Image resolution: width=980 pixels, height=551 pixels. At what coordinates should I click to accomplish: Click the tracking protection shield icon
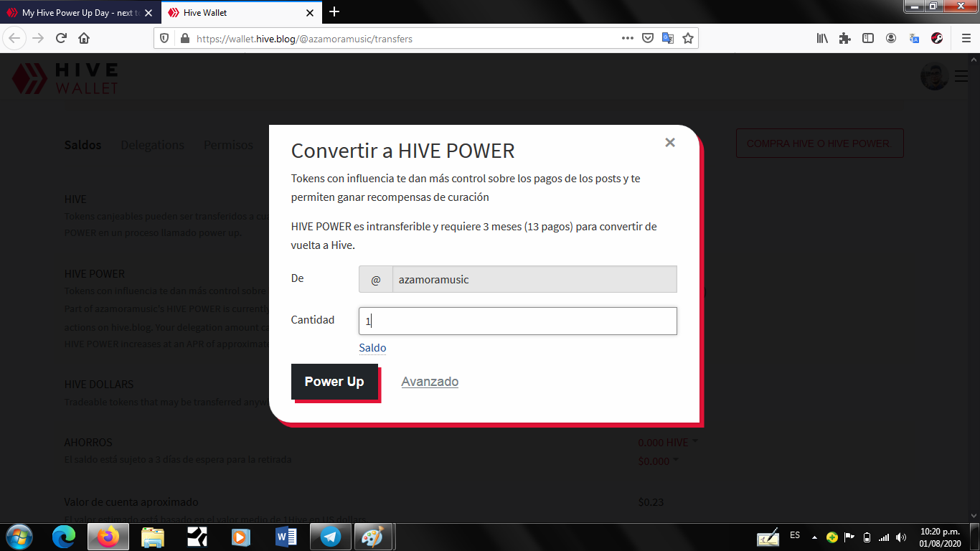[x=164, y=39]
